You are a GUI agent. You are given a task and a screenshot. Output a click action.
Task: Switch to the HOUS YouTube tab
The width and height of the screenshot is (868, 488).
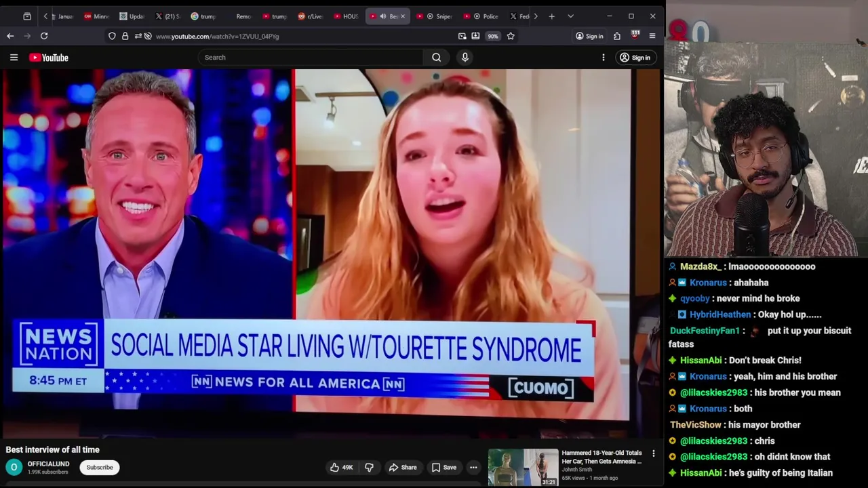coord(346,16)
